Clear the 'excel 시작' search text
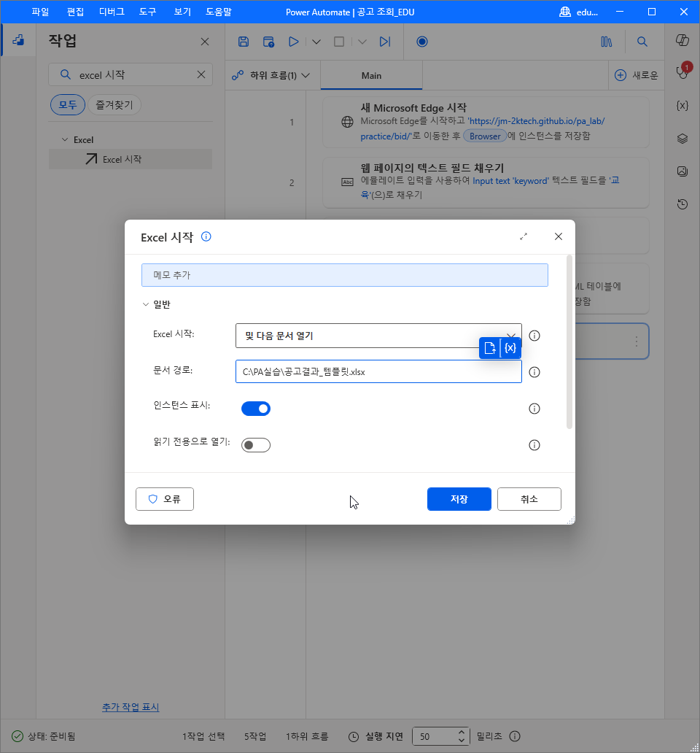 (x=201, y=74)
